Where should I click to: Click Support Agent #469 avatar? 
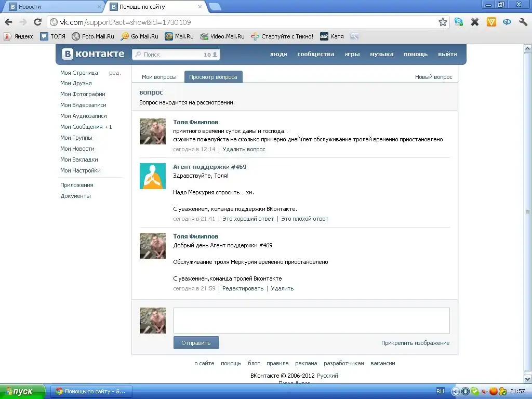[x=153, y=176]
